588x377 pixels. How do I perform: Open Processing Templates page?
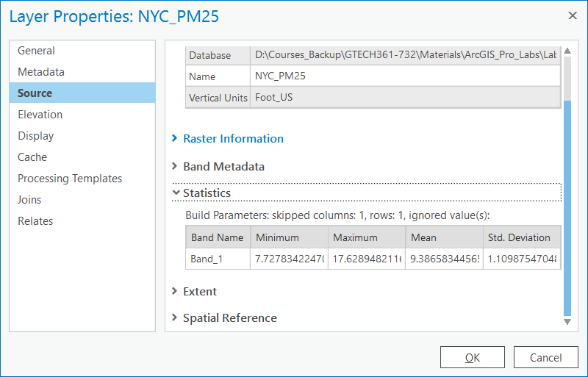[70, 179]
